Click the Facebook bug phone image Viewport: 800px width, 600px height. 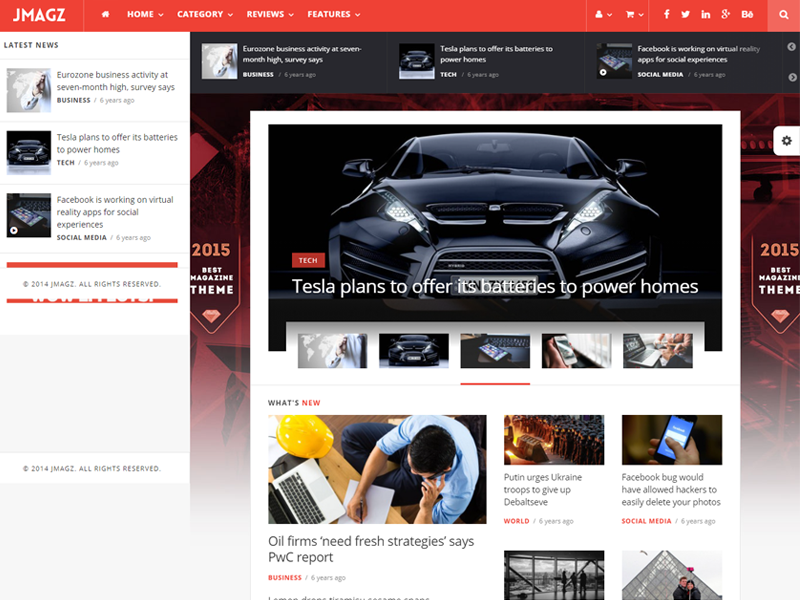(x=672, y=440)
